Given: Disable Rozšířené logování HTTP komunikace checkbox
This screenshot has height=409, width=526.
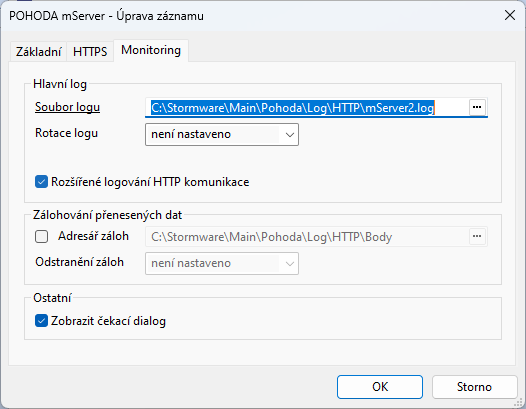Looking at the screenshot, I should tap(42, 182).
